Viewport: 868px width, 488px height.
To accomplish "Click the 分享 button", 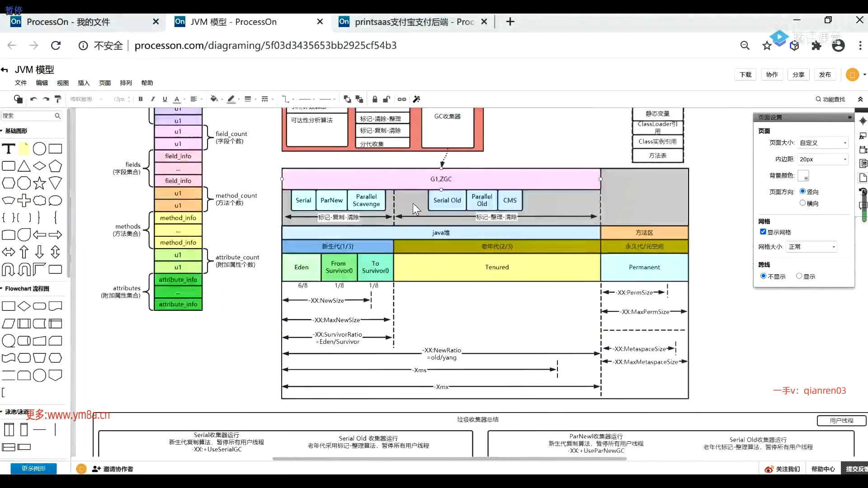I will (x=798, y=75).
